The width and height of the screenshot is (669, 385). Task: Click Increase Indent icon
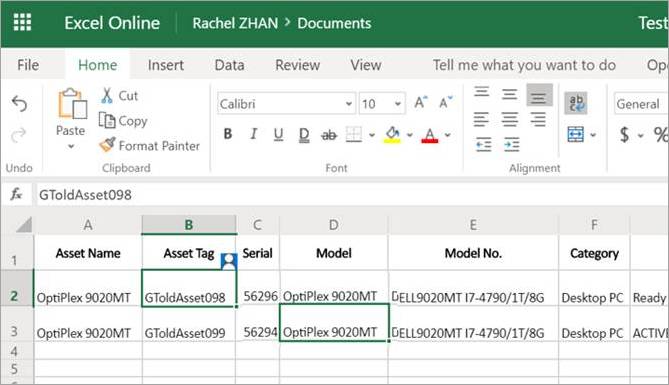point(512,145)
